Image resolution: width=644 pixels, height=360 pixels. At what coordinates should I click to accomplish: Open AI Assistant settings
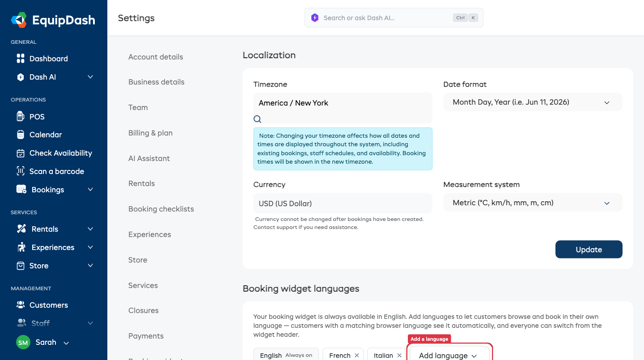click(x=149, y=158)
